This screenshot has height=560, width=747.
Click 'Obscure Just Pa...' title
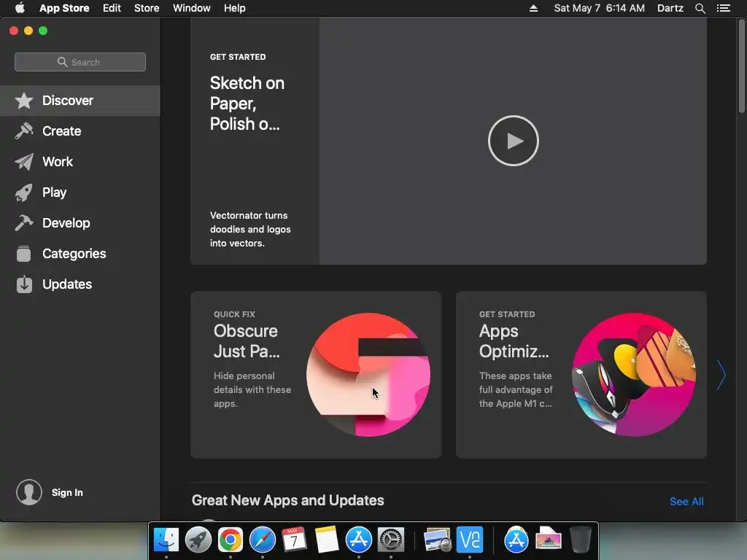(x=247, y=341)
